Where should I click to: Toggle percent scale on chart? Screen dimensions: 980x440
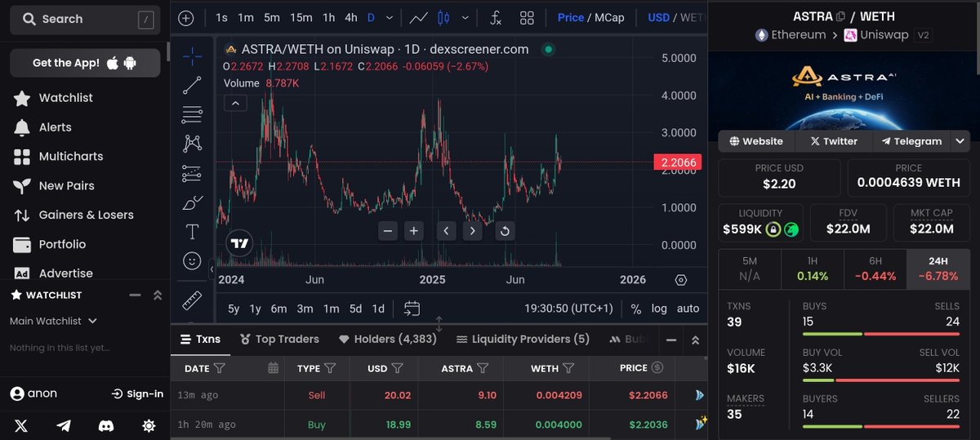click(x=636, y=309)
